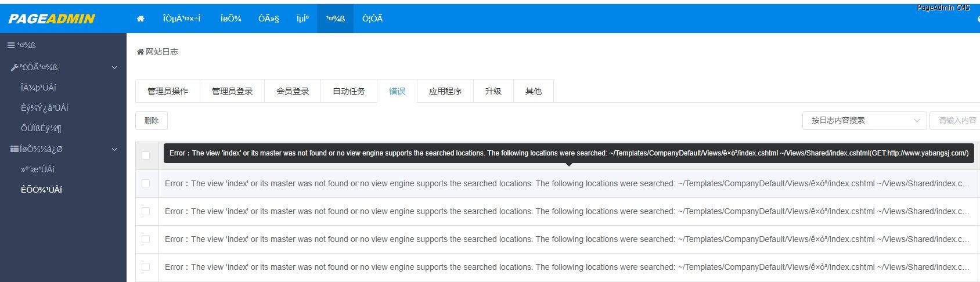Collapse the wrench sidebar group chevron
980x282 pixels.
[114, 67]
